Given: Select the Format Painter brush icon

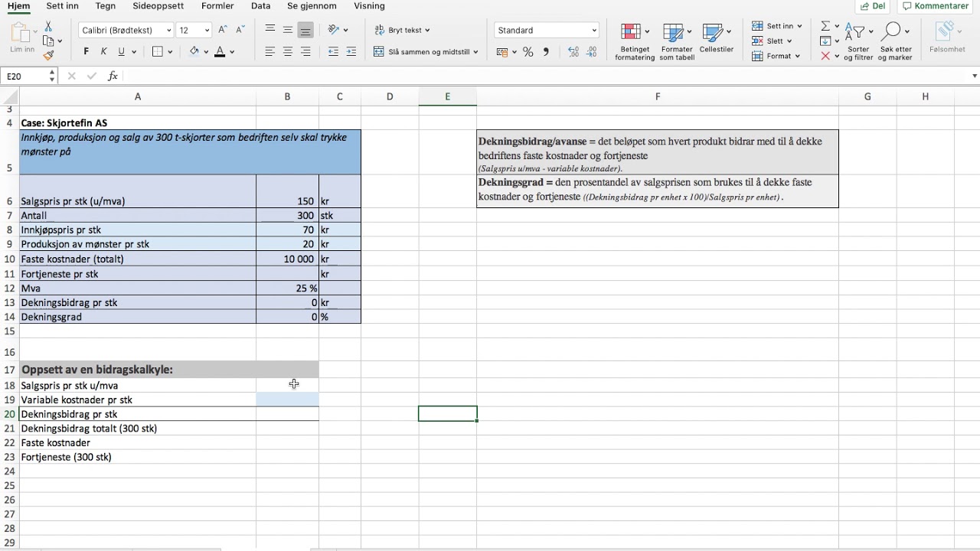Looking at the screenshot, I should click(x=48, y=55).
